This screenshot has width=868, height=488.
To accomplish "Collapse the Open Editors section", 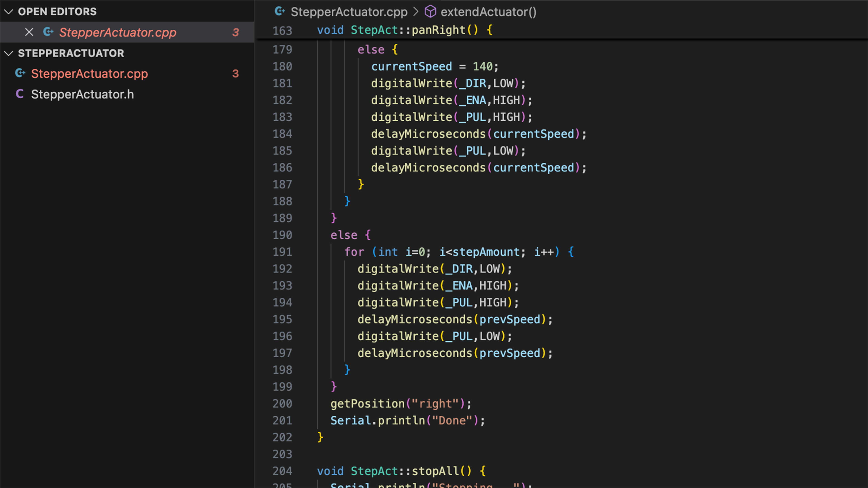I will pyautogui.click(x=8, y=12).
